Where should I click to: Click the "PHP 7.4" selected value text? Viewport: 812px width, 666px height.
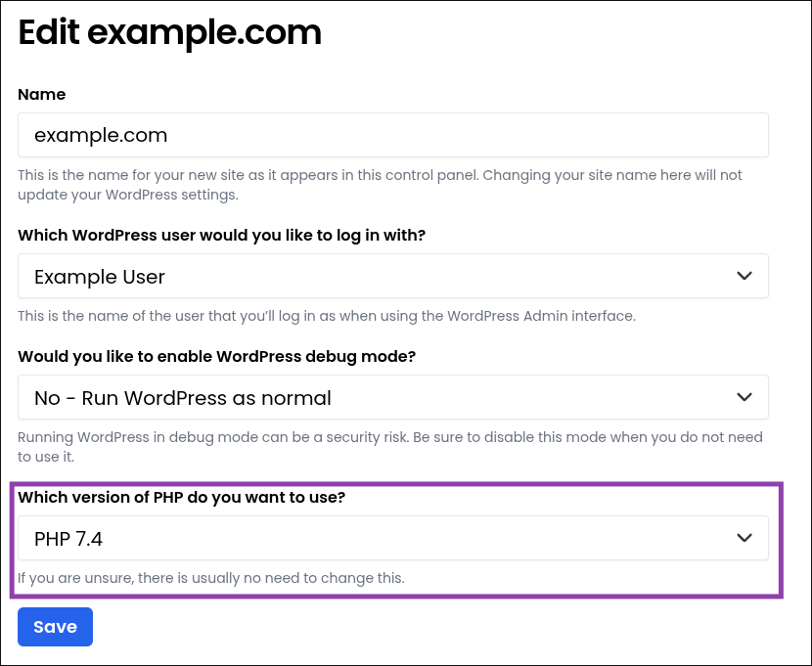(x=69, y=538)
